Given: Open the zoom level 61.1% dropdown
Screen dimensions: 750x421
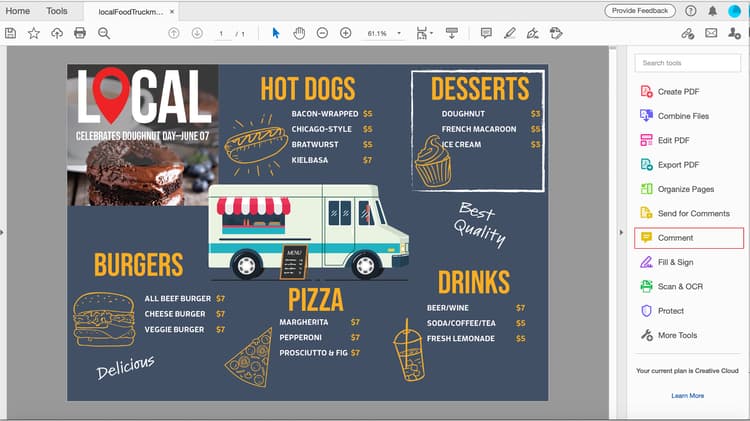Looking at the screenshot, I should tap(384, 33).
